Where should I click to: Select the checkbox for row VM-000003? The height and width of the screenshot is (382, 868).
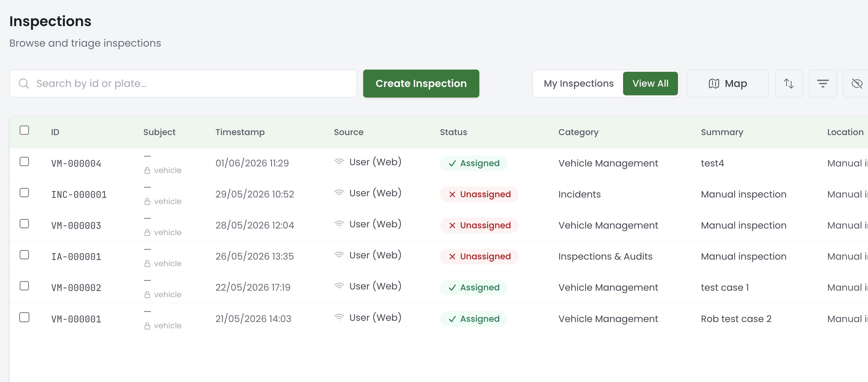coord(24,224)
